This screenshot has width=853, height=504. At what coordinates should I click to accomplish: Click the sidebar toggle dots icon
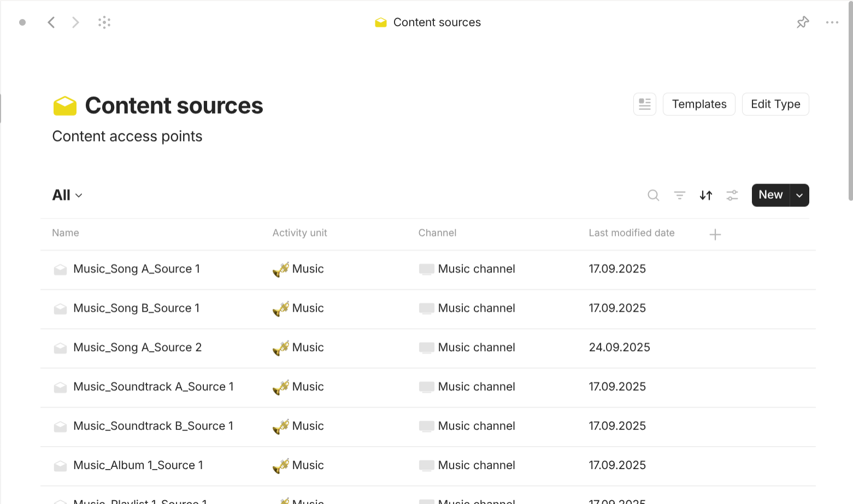pyautogui.click(x=104, y=22)
